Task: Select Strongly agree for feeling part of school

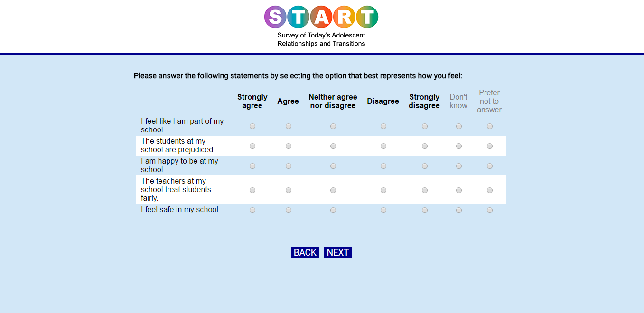Action: pyautogui.click(x=252, y=126)
